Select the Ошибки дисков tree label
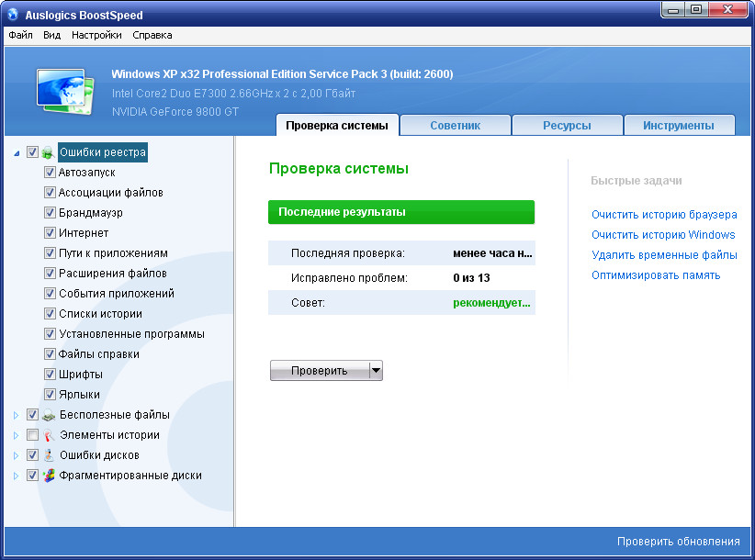The width and height of the screenshot is (755, 560). click(99, 455)
